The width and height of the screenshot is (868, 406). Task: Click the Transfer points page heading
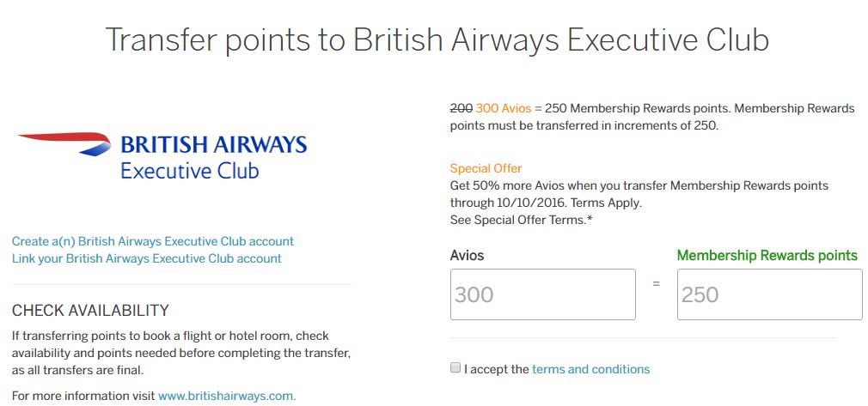(x=437, y=39)
